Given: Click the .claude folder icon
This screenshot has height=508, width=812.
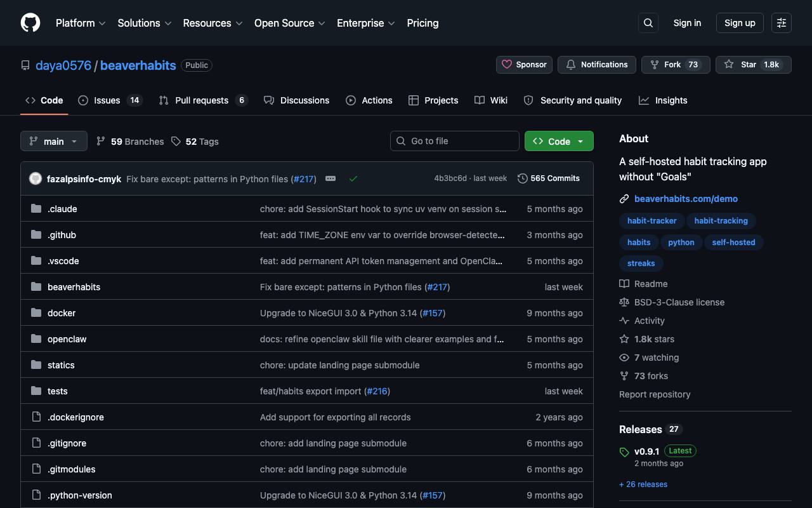Looking at the screenshot, I should 36,209.
